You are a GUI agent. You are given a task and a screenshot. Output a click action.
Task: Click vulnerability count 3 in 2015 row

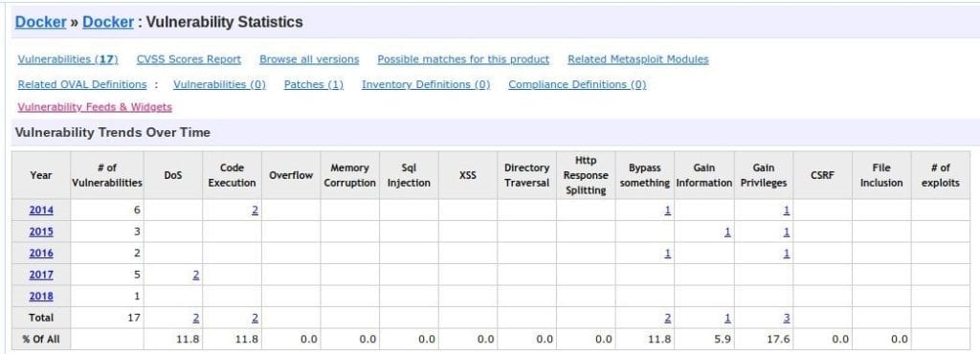pos(137,232)
